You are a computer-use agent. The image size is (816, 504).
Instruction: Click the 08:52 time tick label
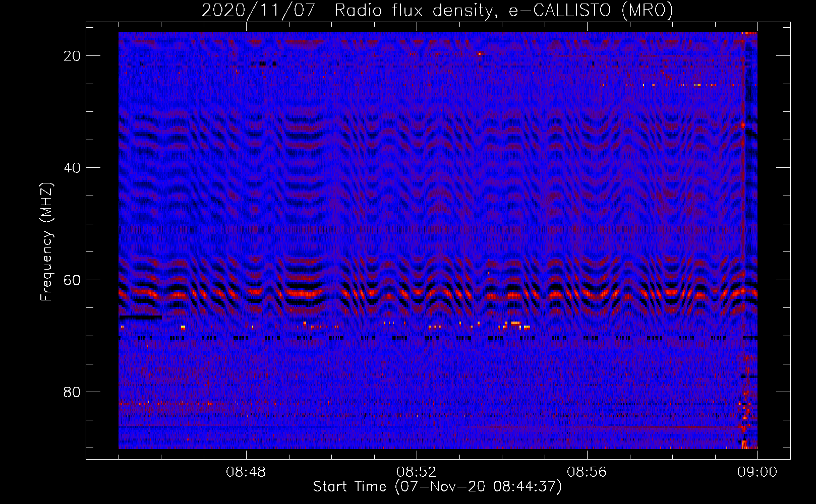click(417, 472)
